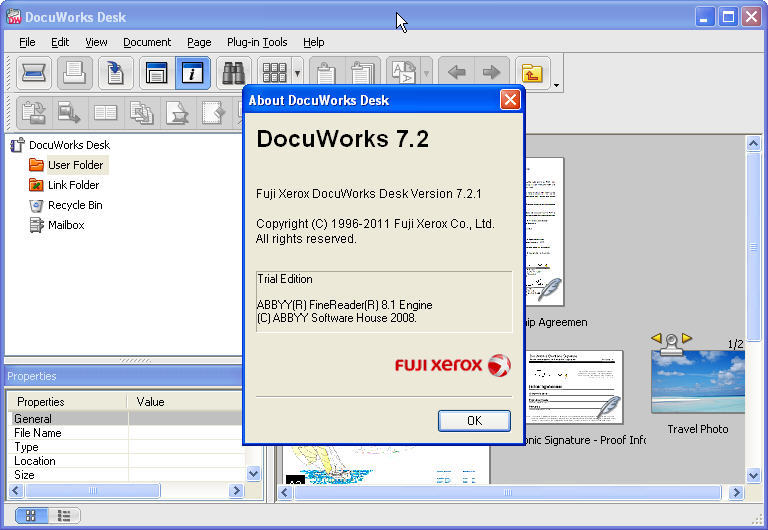Click the second icon in second toolbar row
The width and height of the screenshot is (768, 530).
tap(70, 113)
